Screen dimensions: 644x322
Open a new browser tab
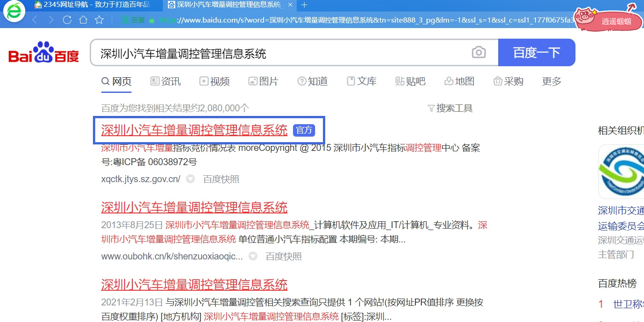coord(304,5)
